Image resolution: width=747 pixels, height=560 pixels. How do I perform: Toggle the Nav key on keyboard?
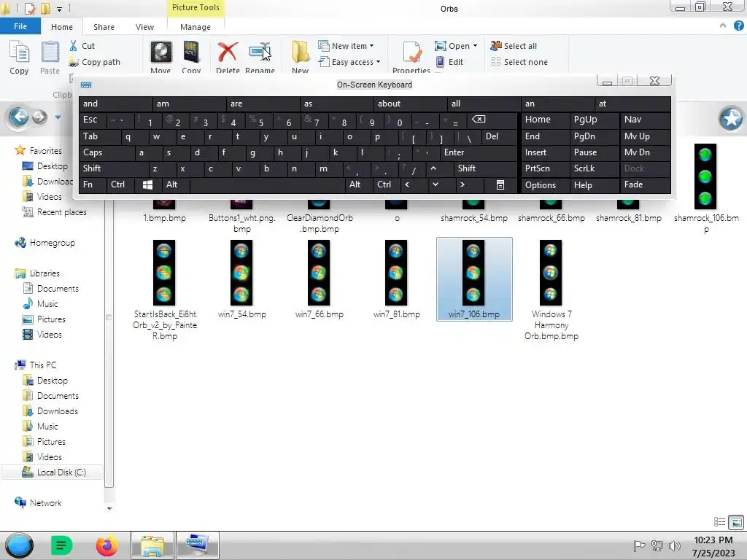pyautogui.click(x=645, y=120)
